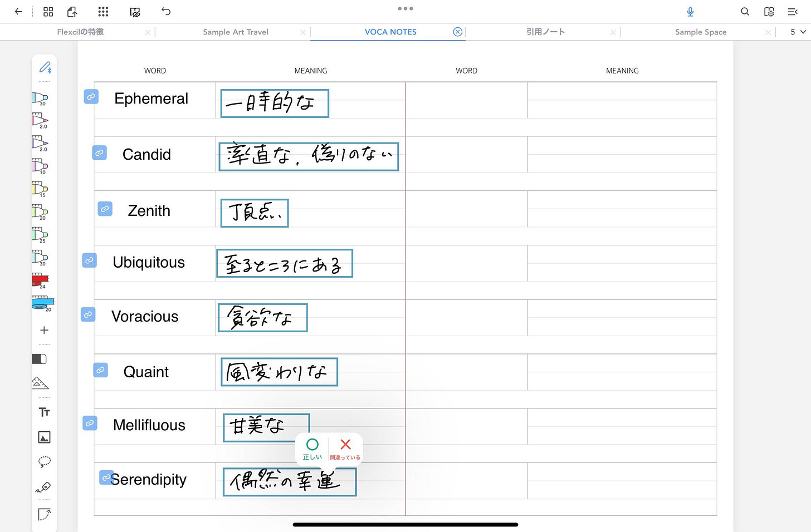
Task: Click the word Mellifluous
Action: click(x=149, y=425)
